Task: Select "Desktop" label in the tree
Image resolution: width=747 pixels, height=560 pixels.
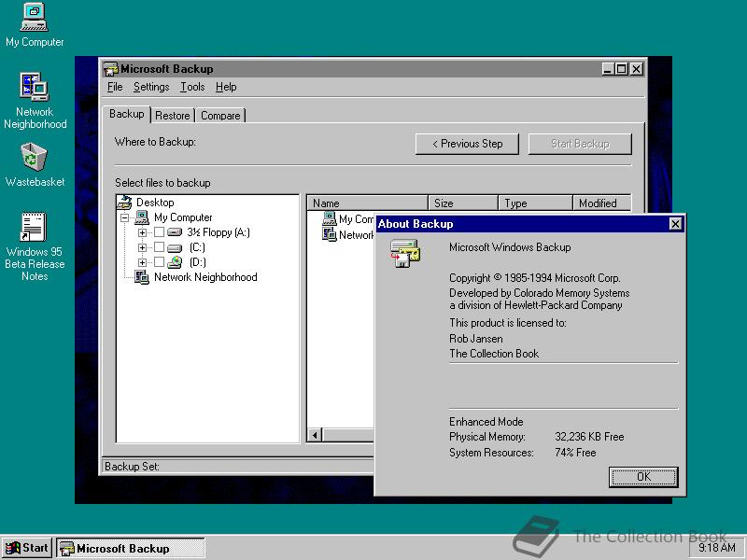Action: (x=155, y=203)
